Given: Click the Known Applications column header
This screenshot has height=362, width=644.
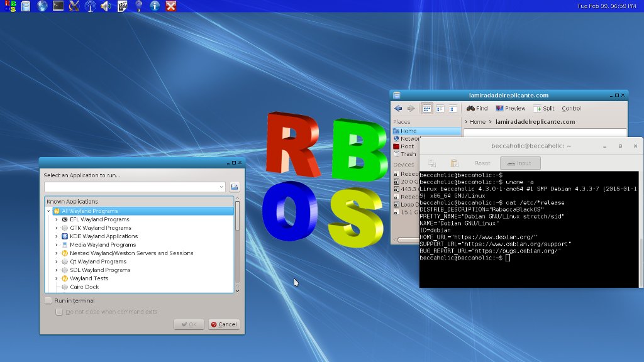Looking at the screenshot, I should [139, 202].
